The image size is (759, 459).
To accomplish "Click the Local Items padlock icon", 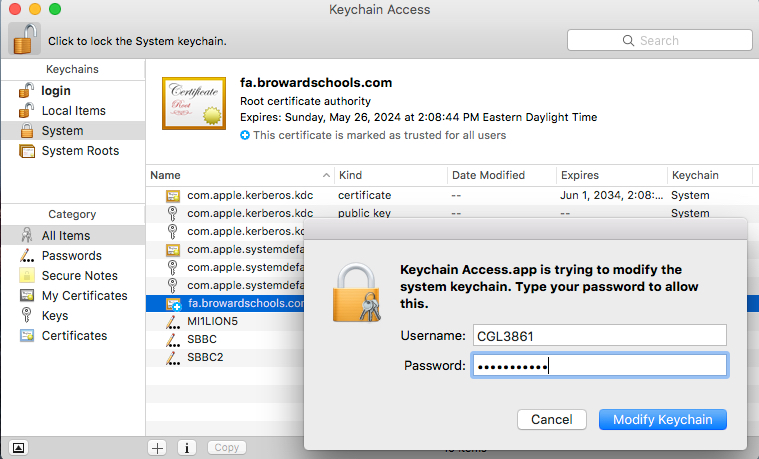I will [26, 110].
